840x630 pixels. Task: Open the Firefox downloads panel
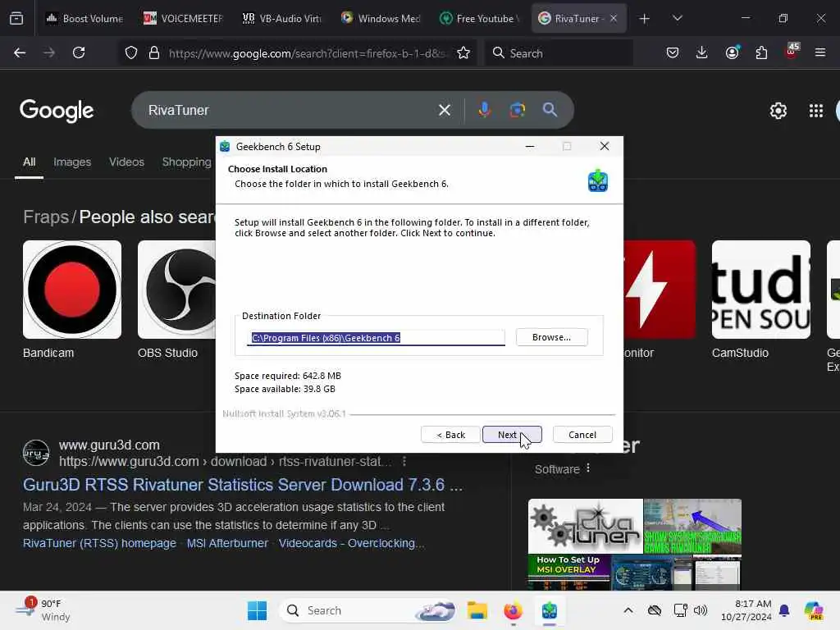[702, 52]
